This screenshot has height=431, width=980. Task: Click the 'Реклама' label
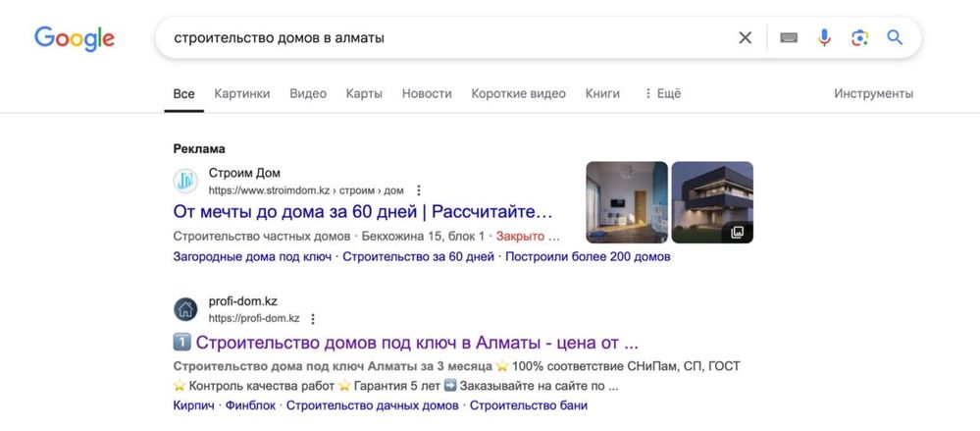pos(199,149)
